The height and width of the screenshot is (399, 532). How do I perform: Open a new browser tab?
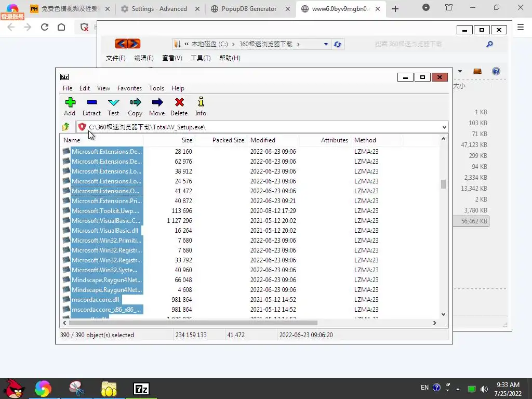[395, 9]
